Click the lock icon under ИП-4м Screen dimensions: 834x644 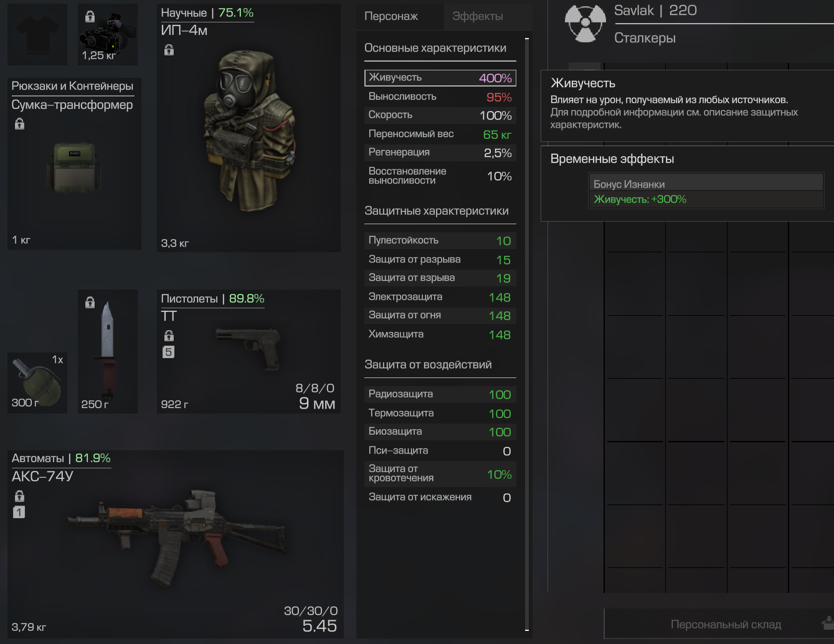coord(169,50)
